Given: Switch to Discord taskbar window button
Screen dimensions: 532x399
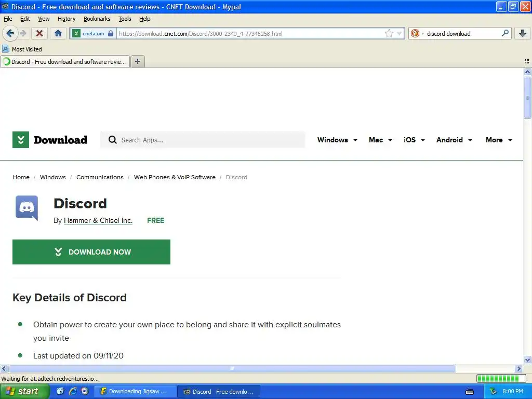Looking at the screenshot, I should click(x=220, y=391).
